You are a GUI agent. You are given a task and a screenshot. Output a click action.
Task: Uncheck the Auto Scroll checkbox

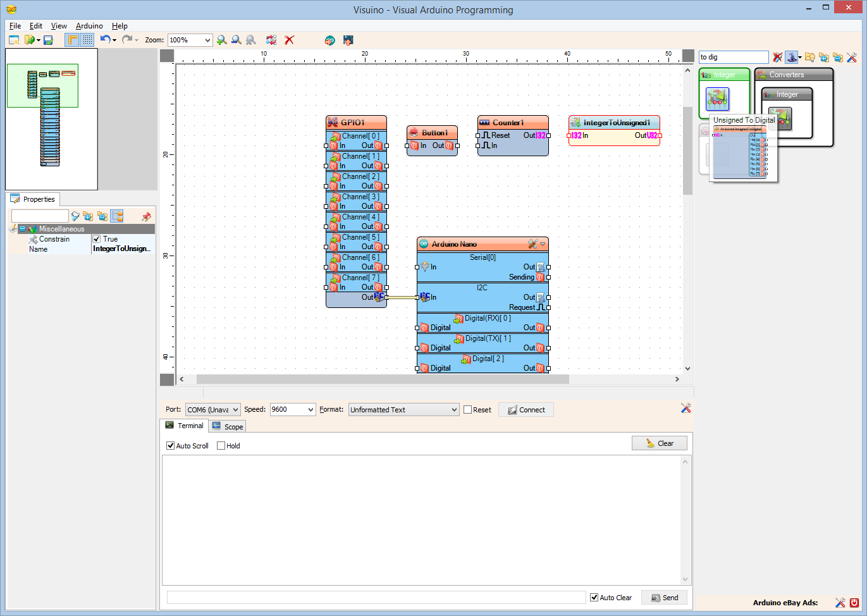click(x=170, y=445)
